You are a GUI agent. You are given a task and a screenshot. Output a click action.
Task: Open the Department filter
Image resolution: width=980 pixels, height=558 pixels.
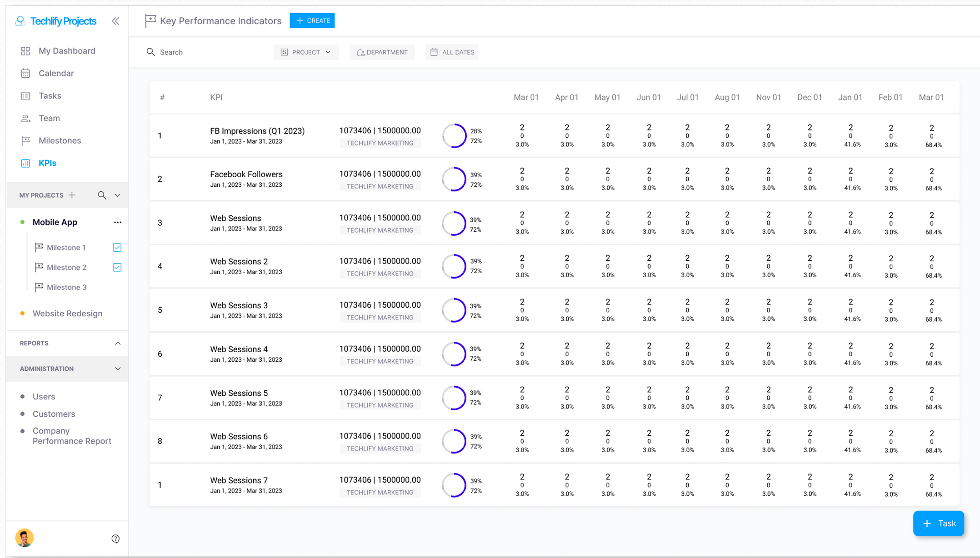pyautogui.click(x=382, y=52)
